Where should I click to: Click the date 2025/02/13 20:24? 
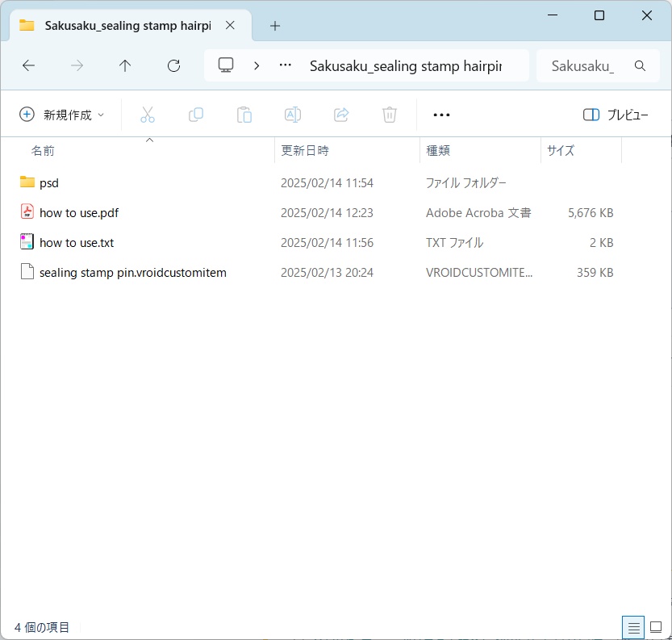coord(327,273)
